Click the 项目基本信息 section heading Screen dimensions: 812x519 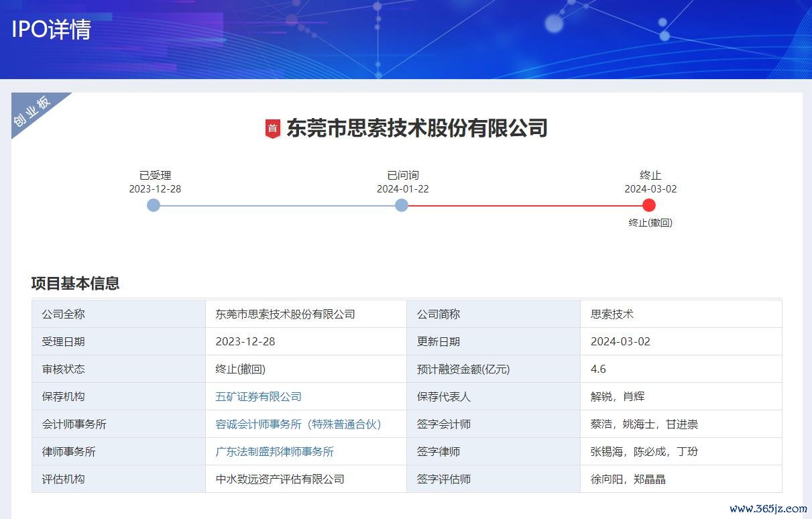(75, 283)
